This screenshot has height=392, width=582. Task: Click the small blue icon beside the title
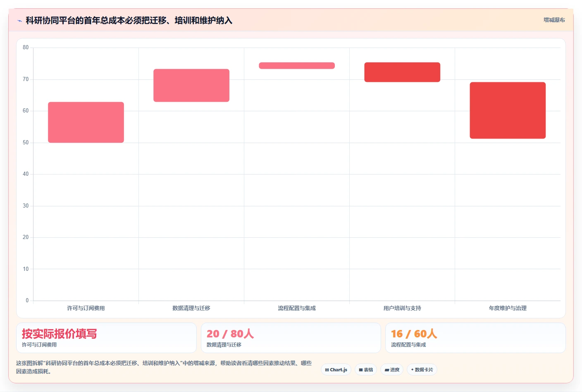[x=19, y=21]
